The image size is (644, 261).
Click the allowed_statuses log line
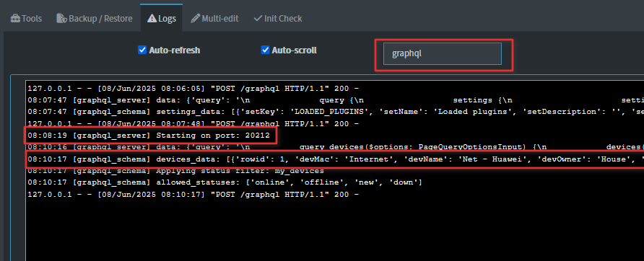point(225,182)
